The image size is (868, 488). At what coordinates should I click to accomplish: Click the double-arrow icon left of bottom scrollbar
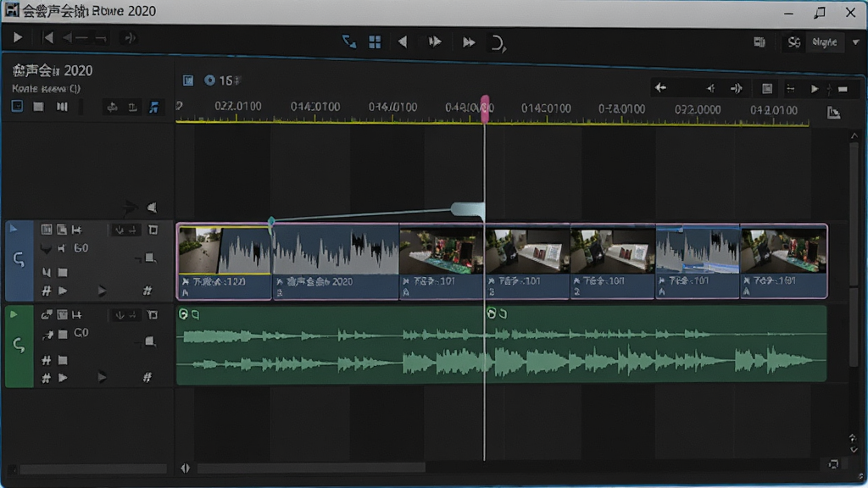pyautogui.click(x=186, y=469)
